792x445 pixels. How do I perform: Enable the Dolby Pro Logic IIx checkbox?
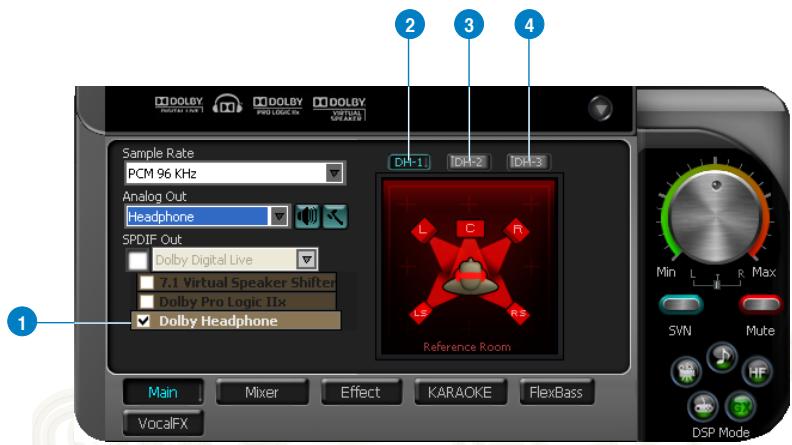point(146,302)
